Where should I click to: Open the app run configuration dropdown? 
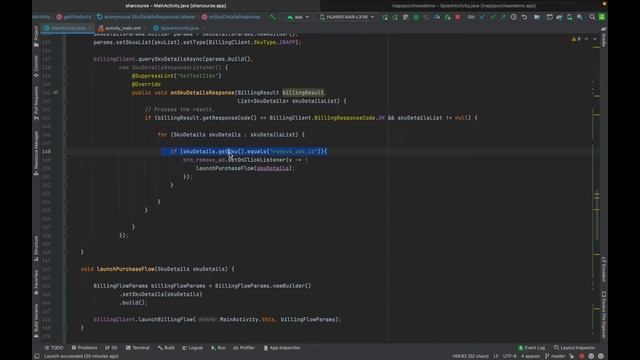[x=298, y=17]
